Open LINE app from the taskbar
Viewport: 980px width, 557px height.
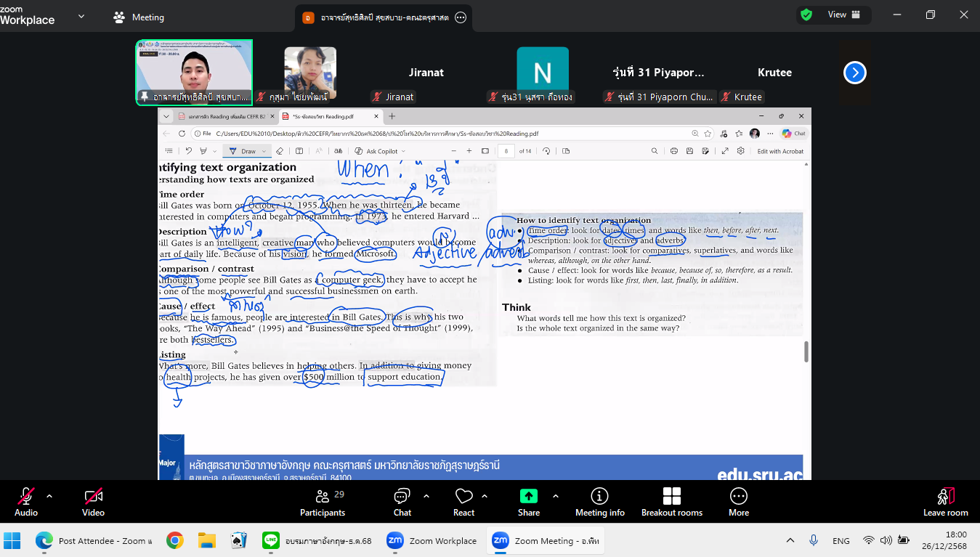click(x=271, y=540)
